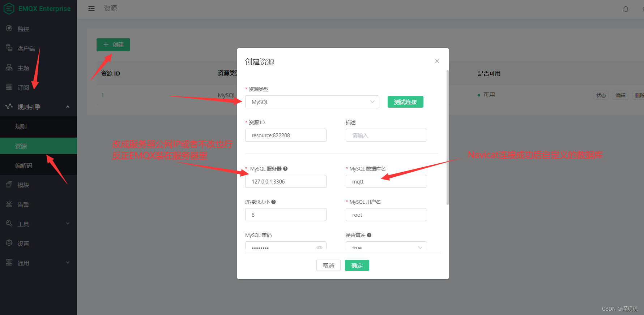This screenshot has width=644, height=315.
Task: Click the 可用 status text in table
Action: pos(489,95)
